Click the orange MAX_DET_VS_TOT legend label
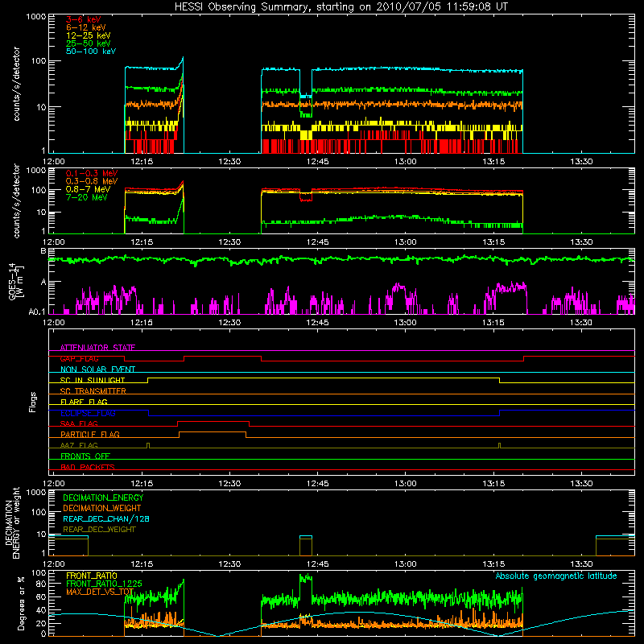644x644 pixels. 100,592
